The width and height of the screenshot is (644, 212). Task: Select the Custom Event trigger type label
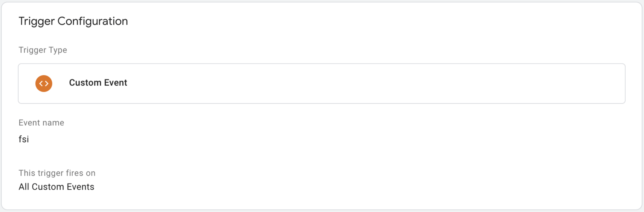(x=98, y=83)
